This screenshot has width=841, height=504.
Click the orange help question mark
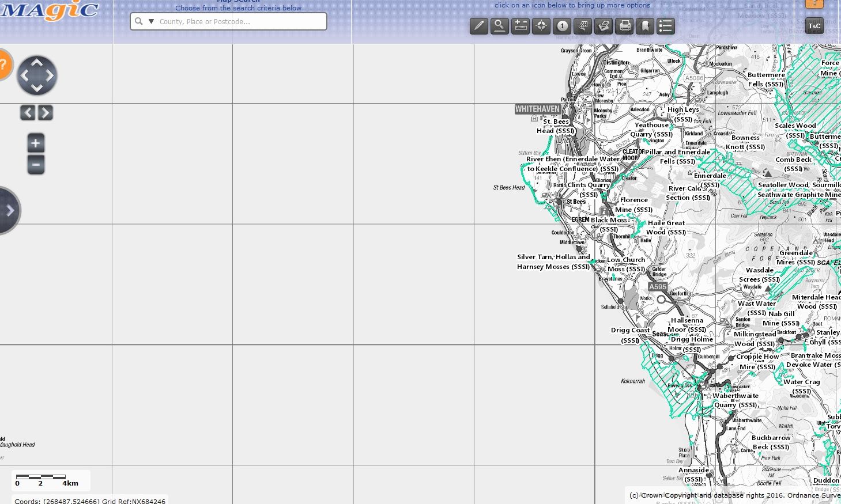pos(3,65)
